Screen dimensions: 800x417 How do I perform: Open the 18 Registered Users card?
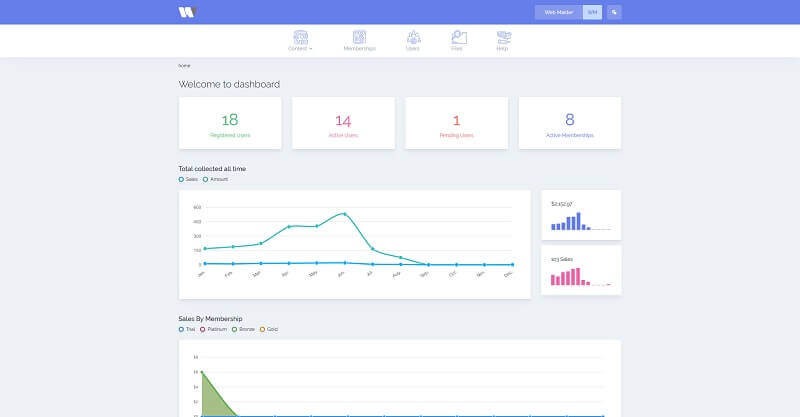[230, 123]
